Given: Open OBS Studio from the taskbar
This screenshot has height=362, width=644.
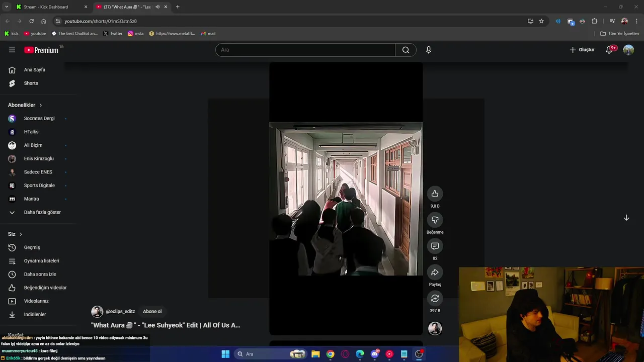Looking at the screenshot, I should tap(419, 354).
